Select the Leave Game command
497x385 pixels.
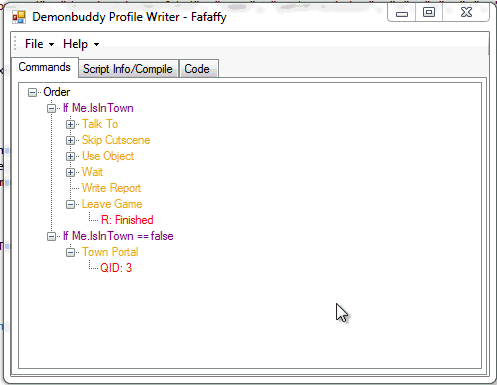point(112,204)
